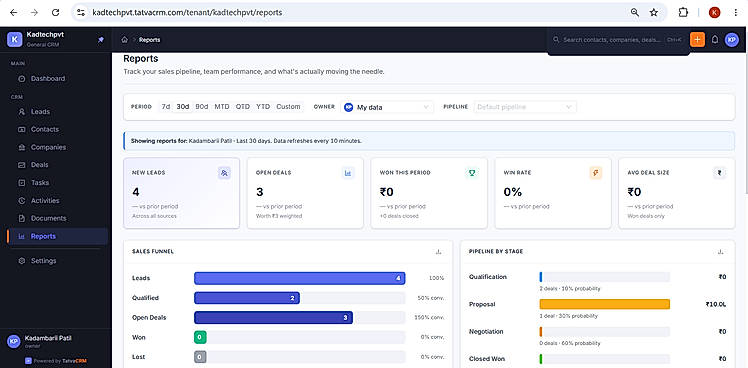Image resolution: width=748 pixels, height=368 pixels.
Task: Open site information icon in address bar
Action: (x=81, y=13)
